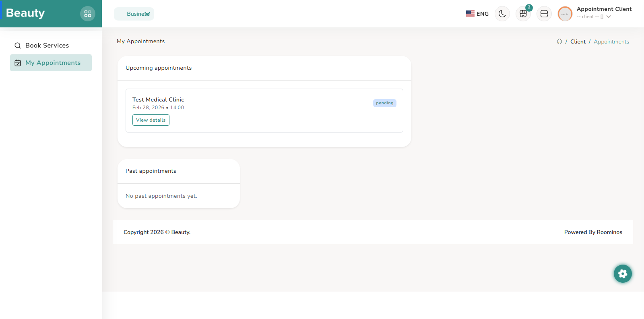
Task: Click the Upcoming appointments heading
Action: 159,68
